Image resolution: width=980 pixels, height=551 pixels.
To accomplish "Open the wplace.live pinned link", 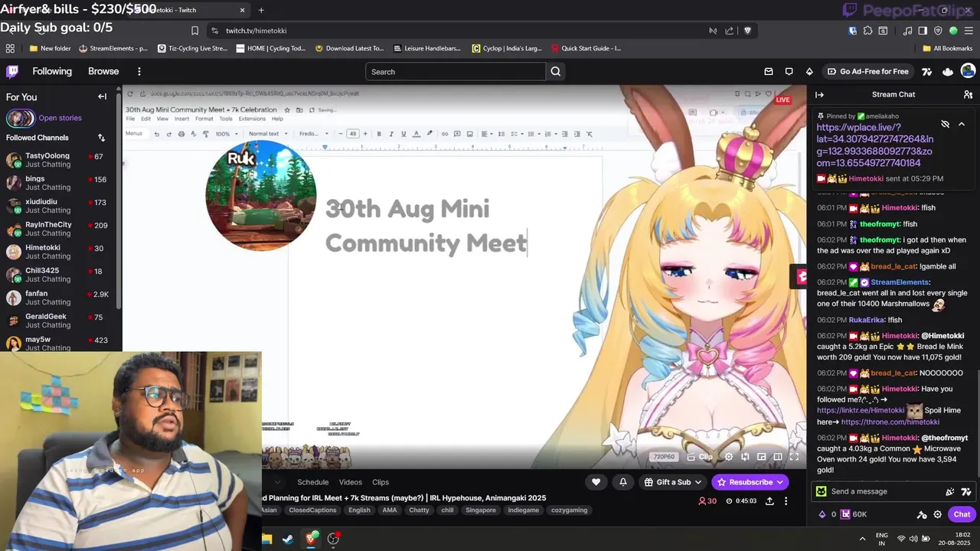I will pyautogui.click(x=875, y=145).
